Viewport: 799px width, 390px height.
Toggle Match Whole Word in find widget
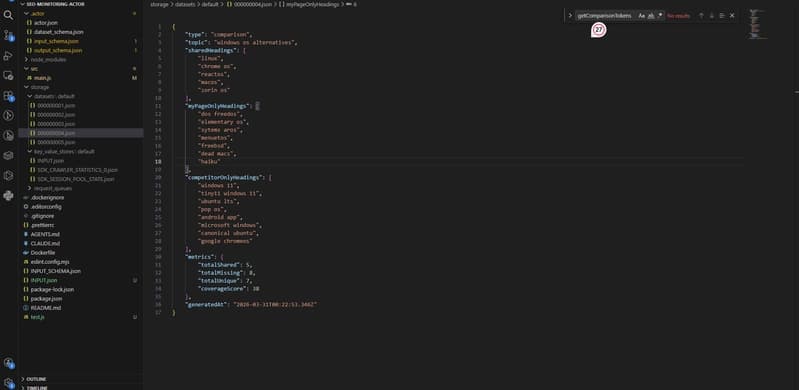pos(651,16)
